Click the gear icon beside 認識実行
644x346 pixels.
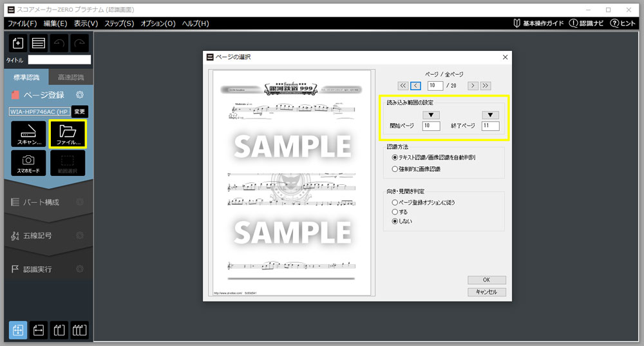pyautogui.click(x=80, y=269)
